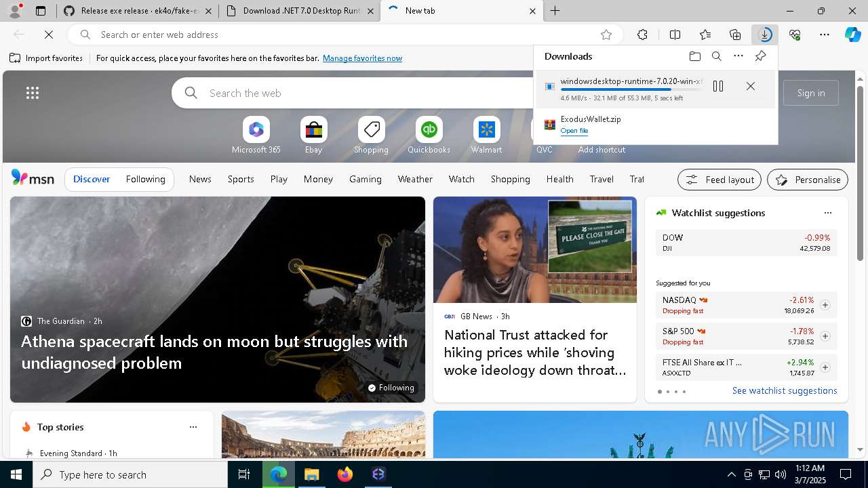Screen dimensions: 868x488
Task: Open the Watch category
Action: click(462, 179)
